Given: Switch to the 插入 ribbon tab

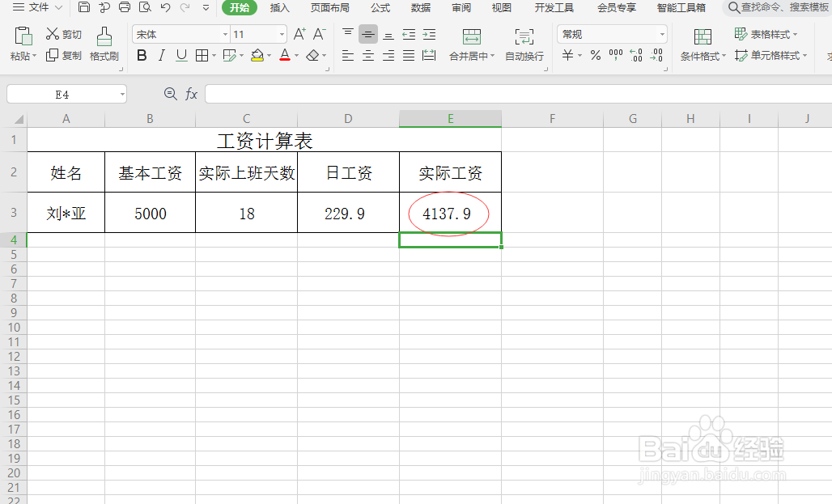Looking at the screenshot, I should click(279, 8).
